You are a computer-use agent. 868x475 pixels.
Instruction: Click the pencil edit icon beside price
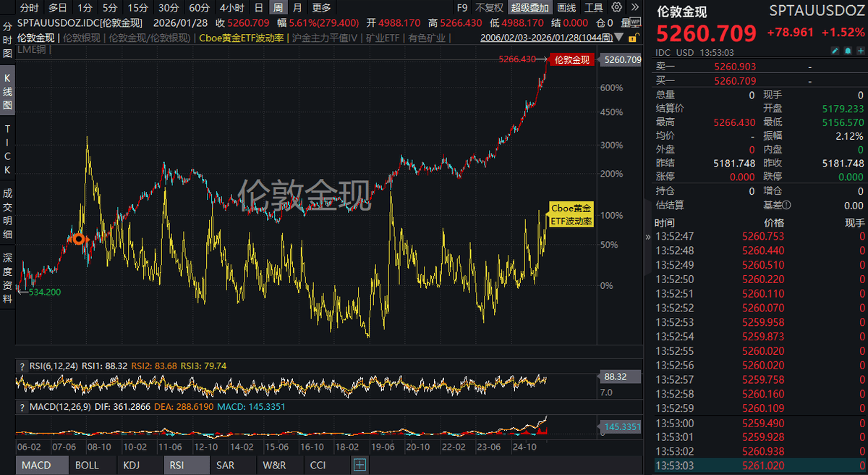click(834, 51)
